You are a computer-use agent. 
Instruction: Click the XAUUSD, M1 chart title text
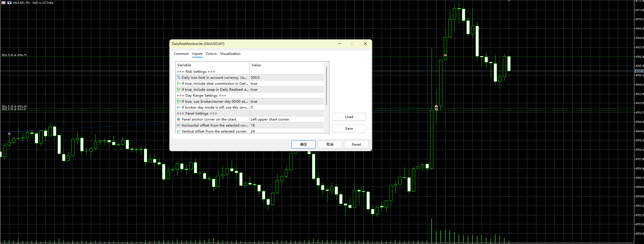pos(33,3)
